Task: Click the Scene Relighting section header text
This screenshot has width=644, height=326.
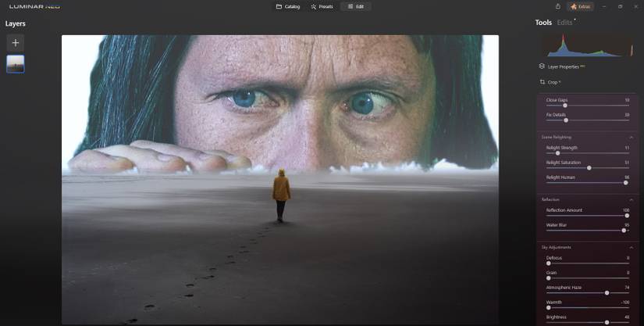Action: pos(556,138)
